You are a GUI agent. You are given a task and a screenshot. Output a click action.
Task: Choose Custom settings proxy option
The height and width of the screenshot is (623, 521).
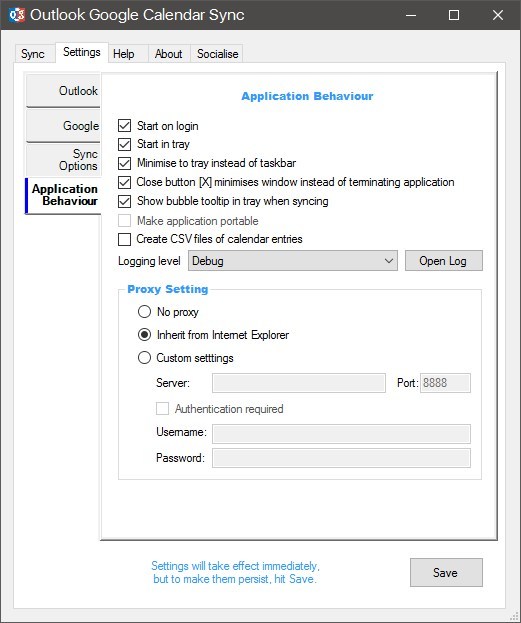144,358
